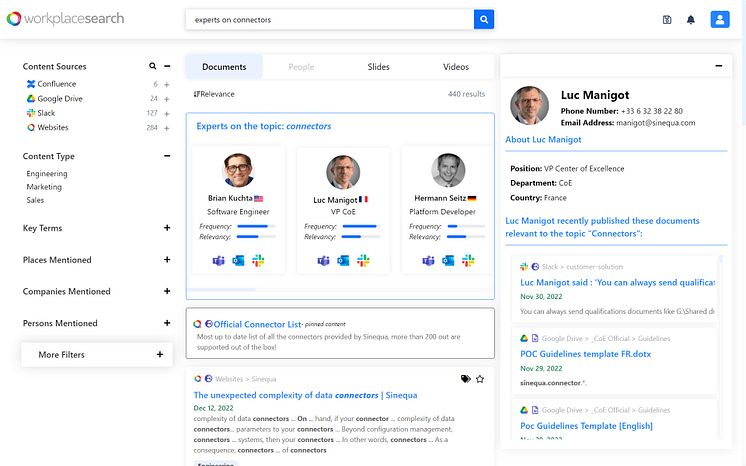Screen dimensions: 746x466
Task: Click the tags icon on Sinequa result
Action: point(466,379)
